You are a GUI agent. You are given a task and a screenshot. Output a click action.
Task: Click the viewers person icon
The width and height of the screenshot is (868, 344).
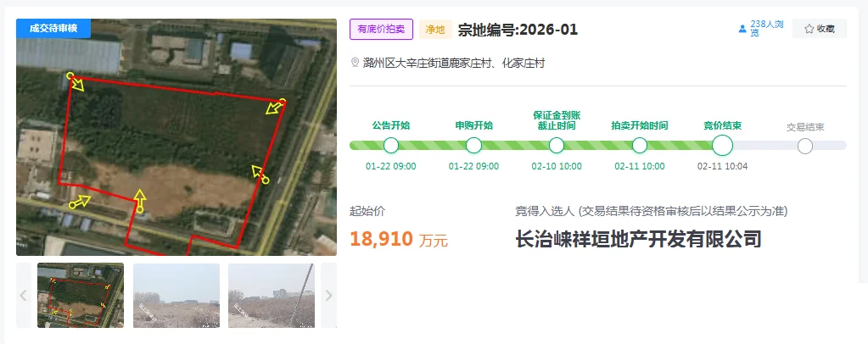(742, 29)
